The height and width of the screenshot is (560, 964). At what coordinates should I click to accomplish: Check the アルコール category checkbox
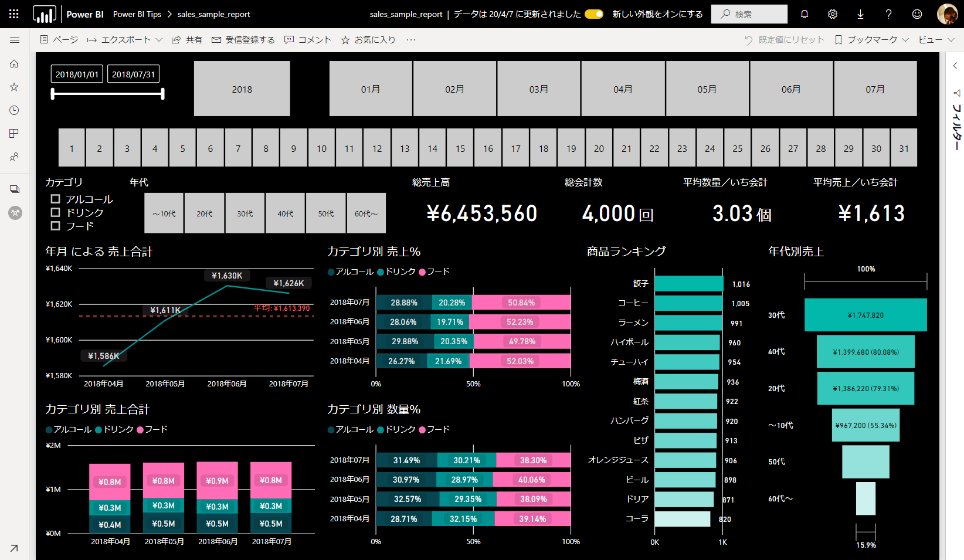click(56, 199)
